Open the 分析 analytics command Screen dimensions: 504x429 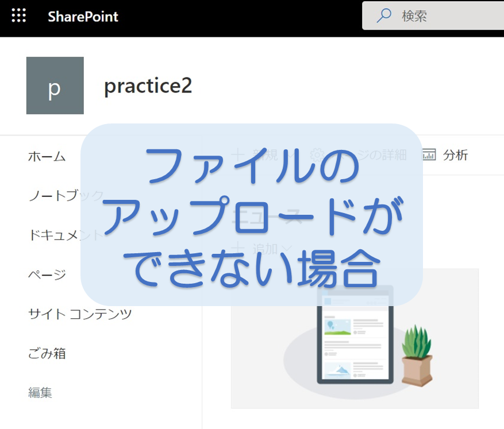click(445, 155)
